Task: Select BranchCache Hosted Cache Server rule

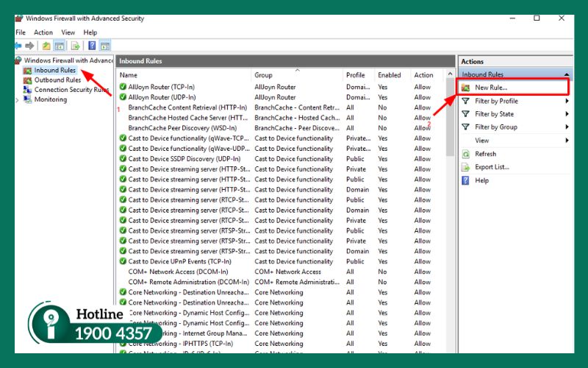Action: pyautogui.click(x=188, y=118)
